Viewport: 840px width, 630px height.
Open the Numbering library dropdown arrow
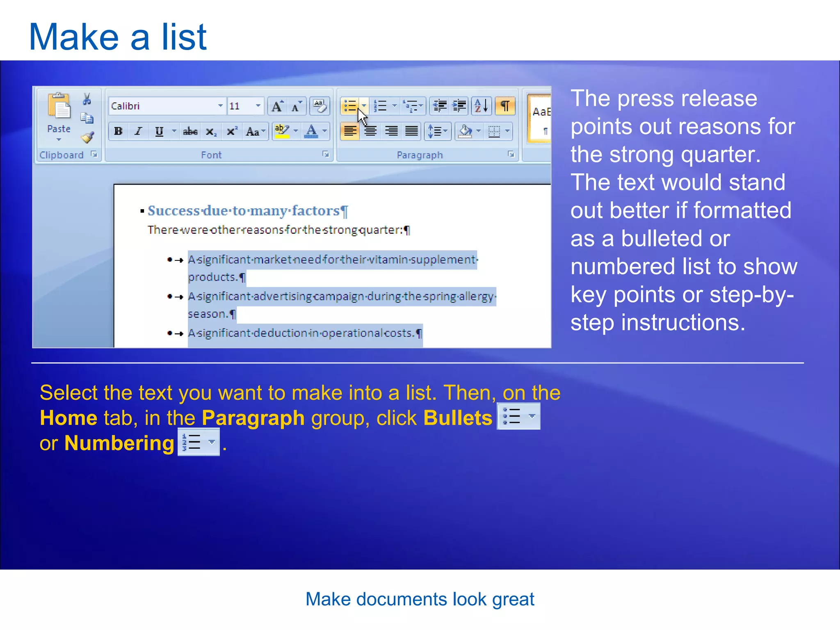[x=395, y=106]
